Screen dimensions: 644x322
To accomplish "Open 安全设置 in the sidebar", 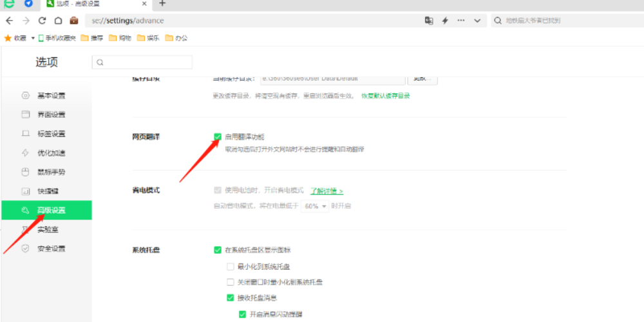I will pos(46,249).
